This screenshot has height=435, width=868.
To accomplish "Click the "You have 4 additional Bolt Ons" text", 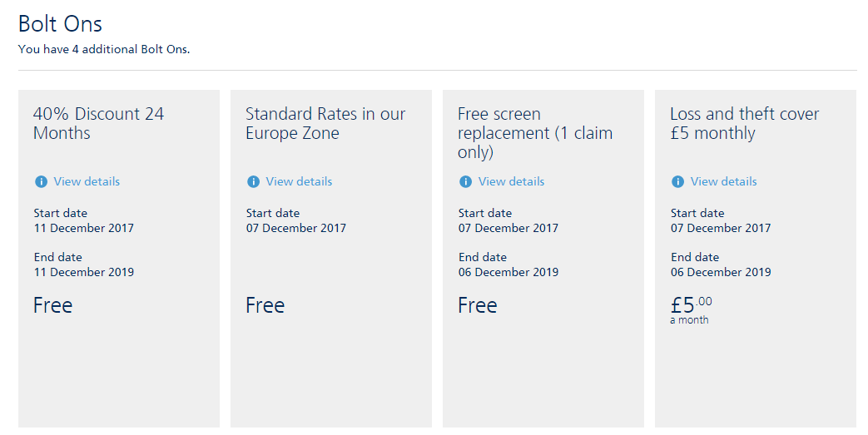I will [x=104, y=49].
